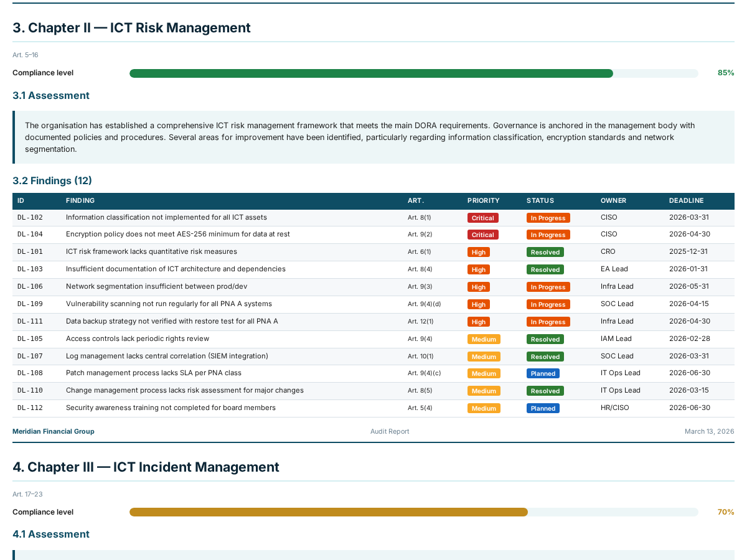Screen dimensions: 747x560
Task: Click the Medium priority badge on DL-105
Action: (484, 339)
